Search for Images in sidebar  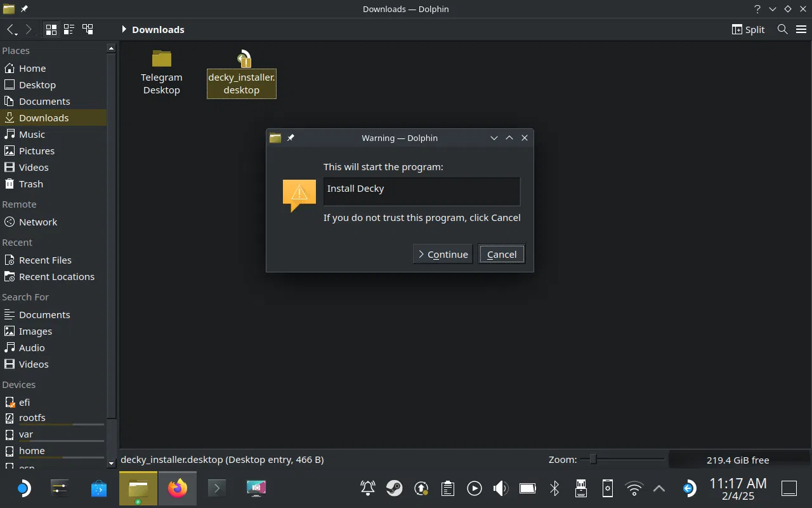pyautogui.click(x=54, y=331)
